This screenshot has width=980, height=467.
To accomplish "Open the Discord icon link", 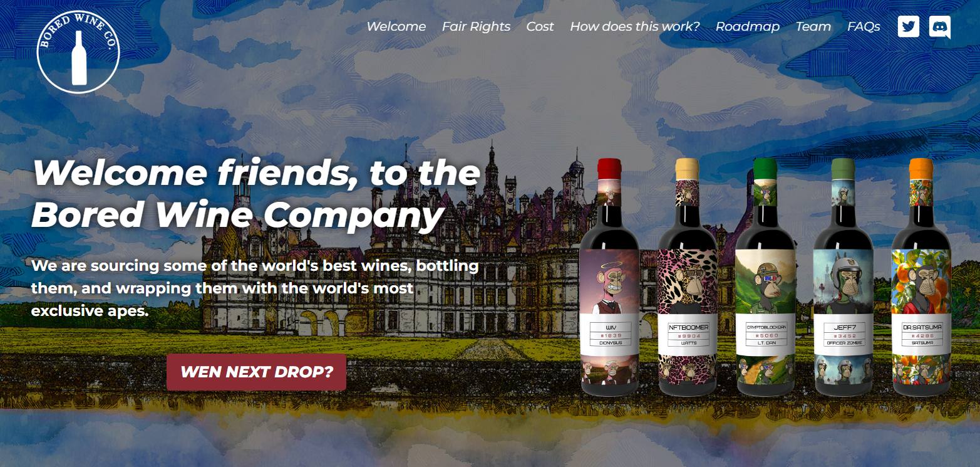I will (940, 27).
